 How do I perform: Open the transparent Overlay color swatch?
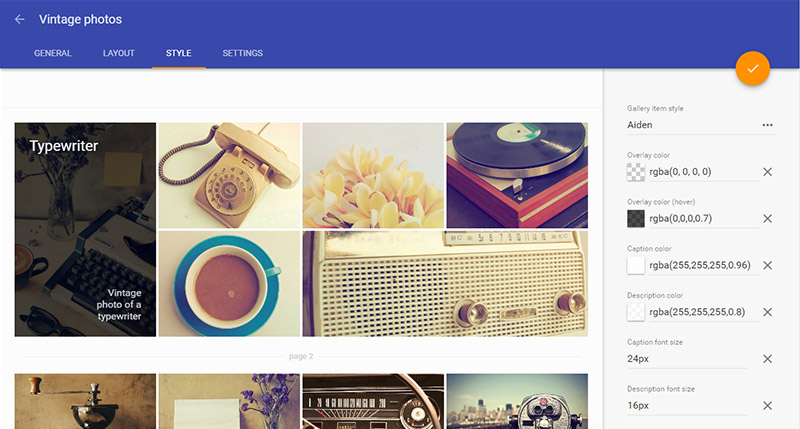636,172
